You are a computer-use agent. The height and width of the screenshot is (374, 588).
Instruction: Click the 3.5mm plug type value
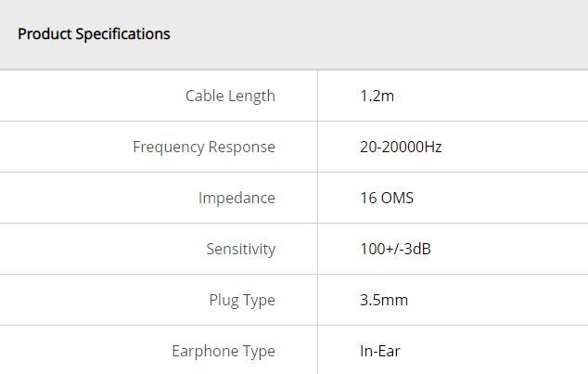click(x=384, y=300)
